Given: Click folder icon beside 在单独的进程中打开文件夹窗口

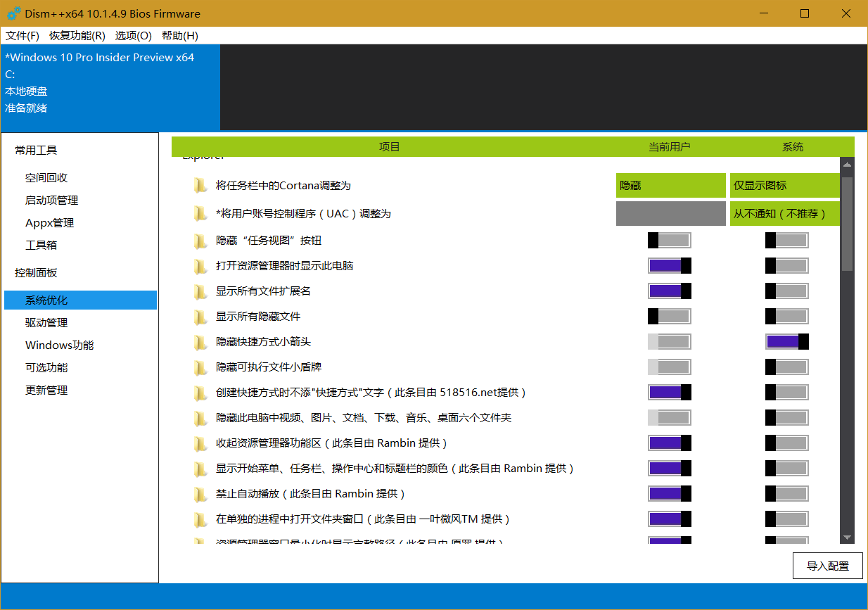Looking at the screenshot, I should tap(200, 519).
